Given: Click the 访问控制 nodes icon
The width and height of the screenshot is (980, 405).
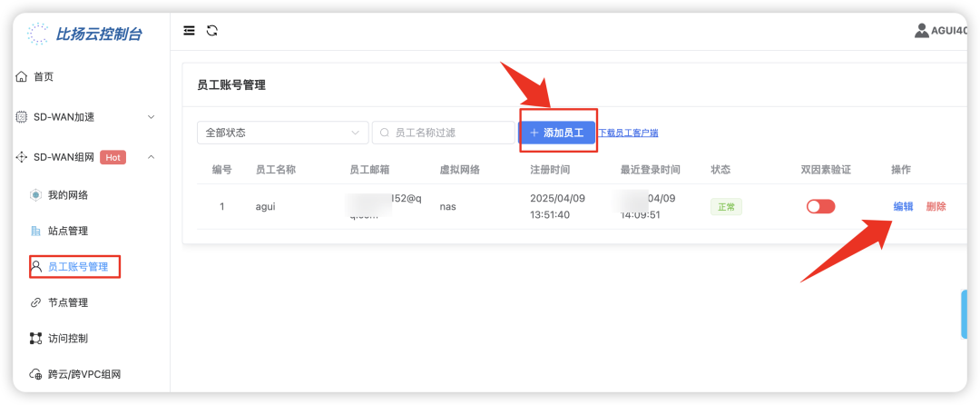Looking at the screenshot, I should (x=35, y=339).
